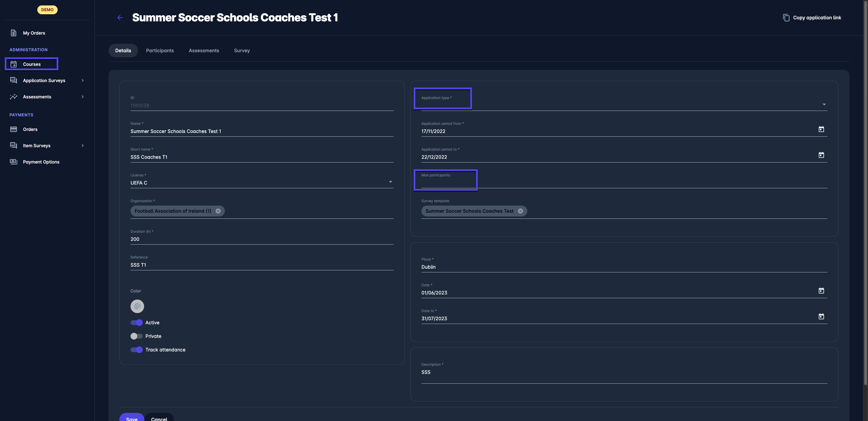Open My Orders in sidebar
The image size is (868, 421).
pos(34,33)
